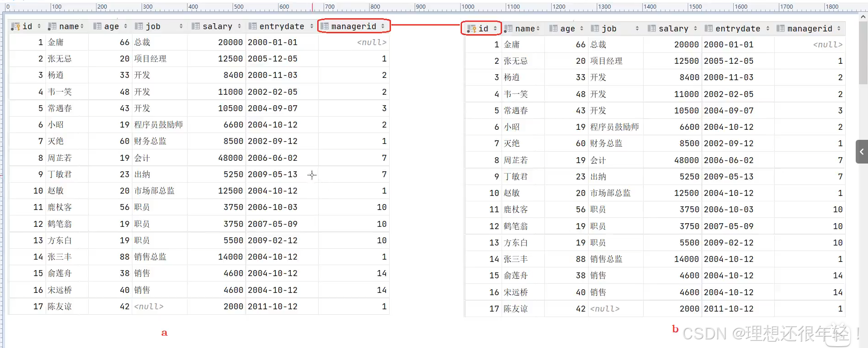Select name 陈友谅 in the right table

tap(516, 309)
